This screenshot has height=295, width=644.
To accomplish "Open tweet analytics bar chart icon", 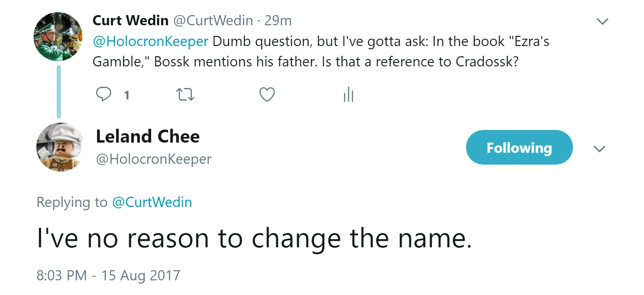I will (348, 95).
